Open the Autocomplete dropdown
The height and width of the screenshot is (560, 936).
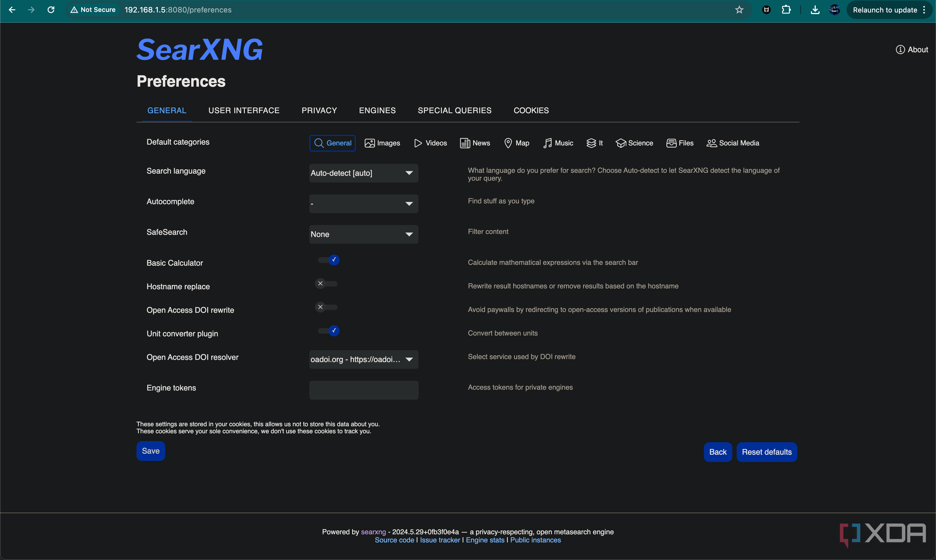point(363,204)
